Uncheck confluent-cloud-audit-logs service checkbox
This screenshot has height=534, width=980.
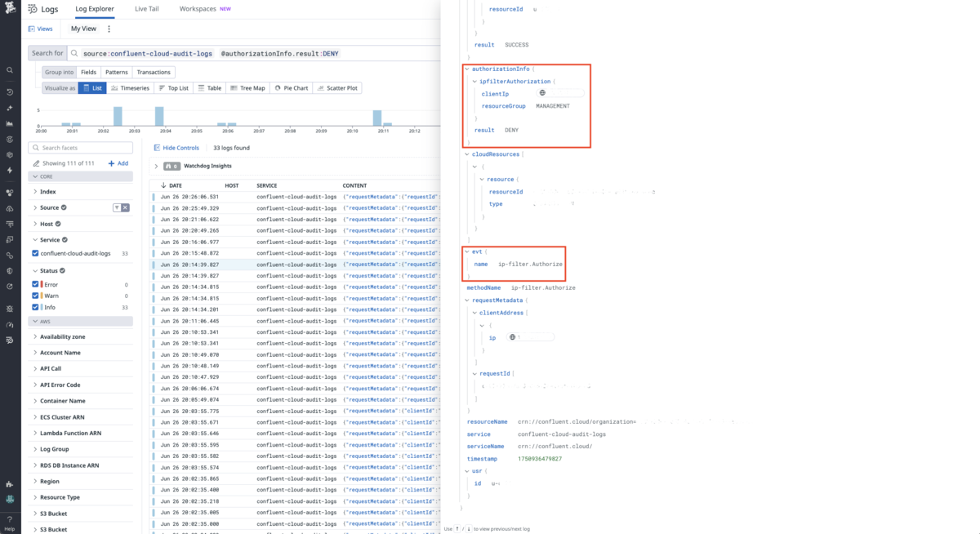click(35, 254)
